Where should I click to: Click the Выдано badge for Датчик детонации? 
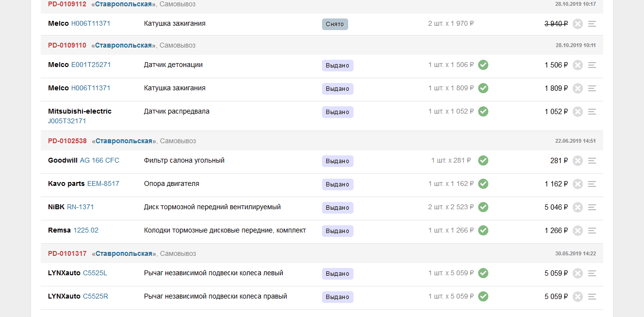click(338, 66)
